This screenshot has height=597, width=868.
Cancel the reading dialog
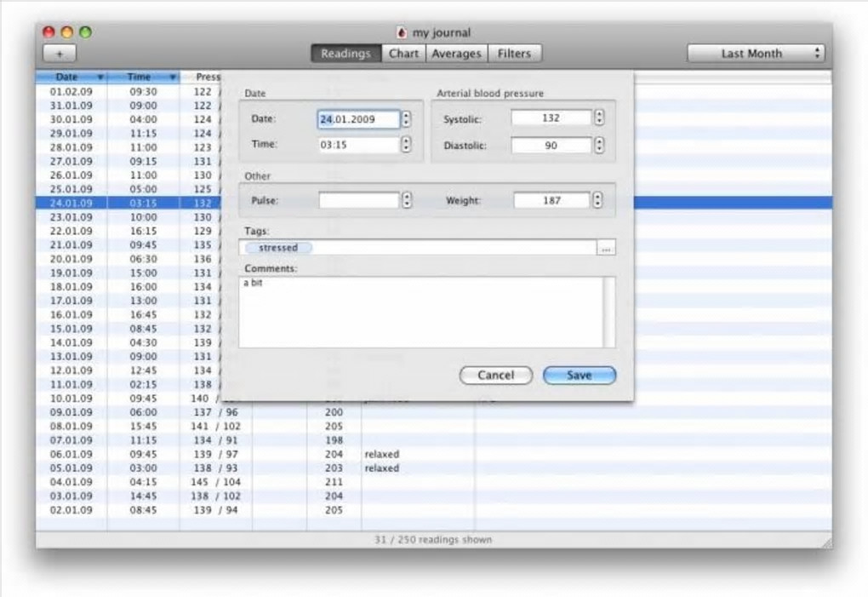click(x=496, y=376)
